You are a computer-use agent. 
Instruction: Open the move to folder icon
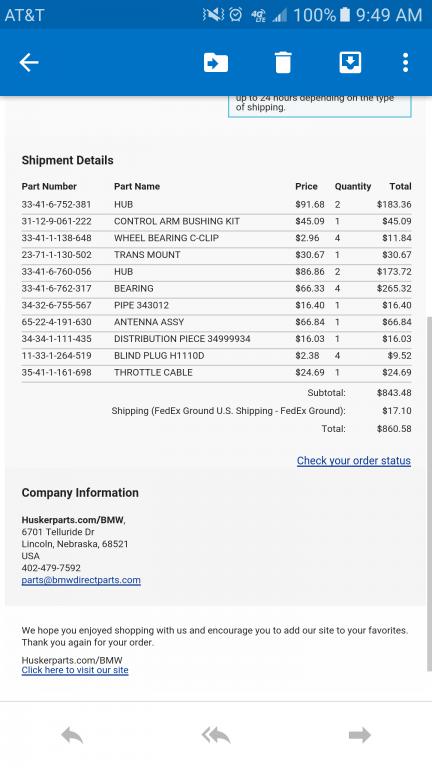pos(216,63)
